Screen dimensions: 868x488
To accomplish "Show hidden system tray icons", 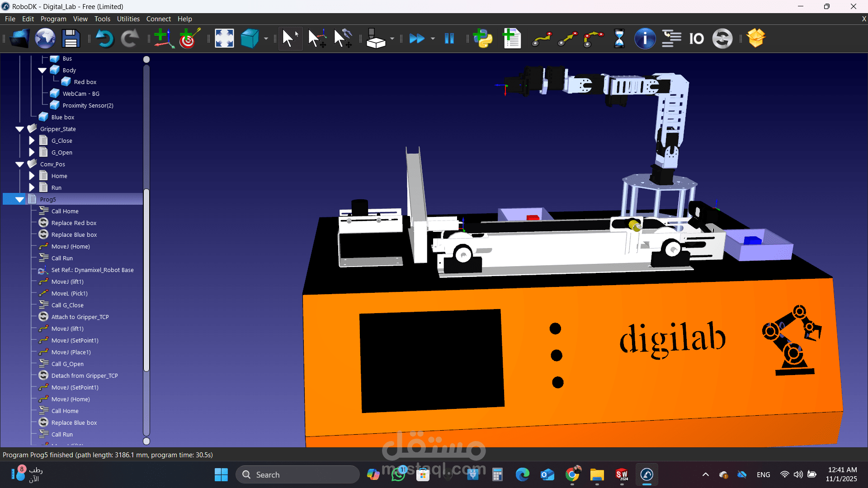I will (x=706, y=475).
